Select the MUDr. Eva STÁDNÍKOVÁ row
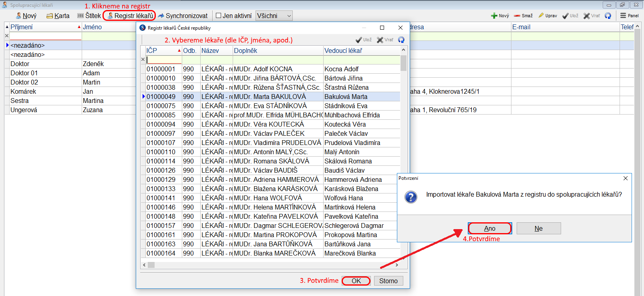Viewport: 644px width, 296px height. 270,106
